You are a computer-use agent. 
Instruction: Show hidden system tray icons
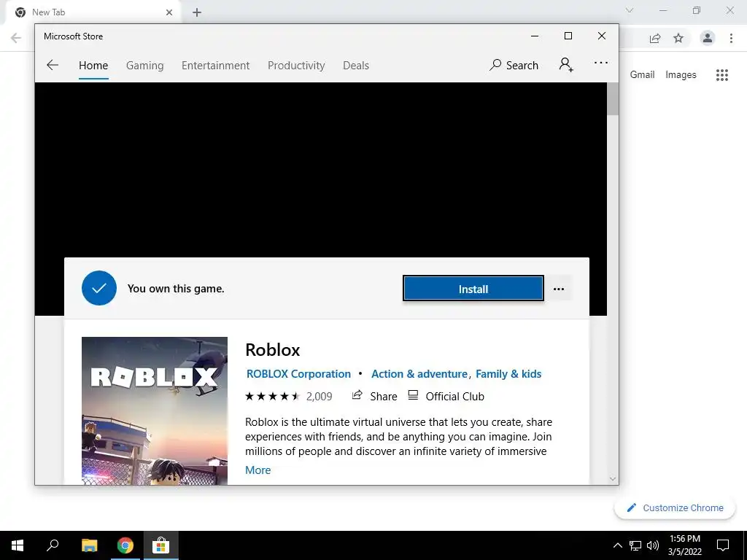(617, 545)
